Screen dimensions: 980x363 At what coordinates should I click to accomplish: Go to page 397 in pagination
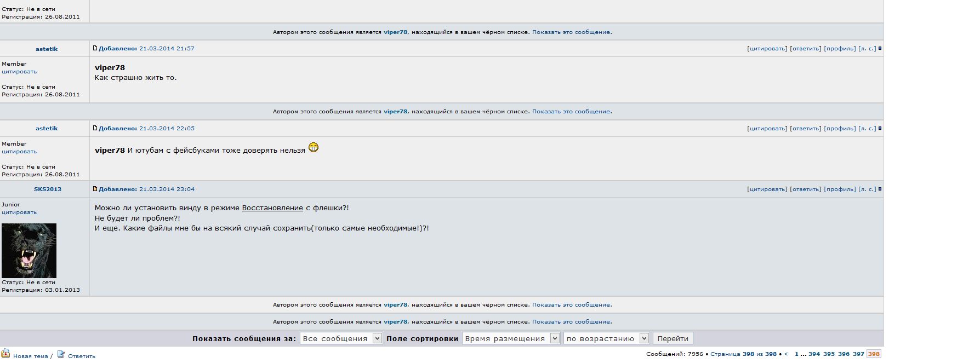pyautogui.click(x=858, y=354)
